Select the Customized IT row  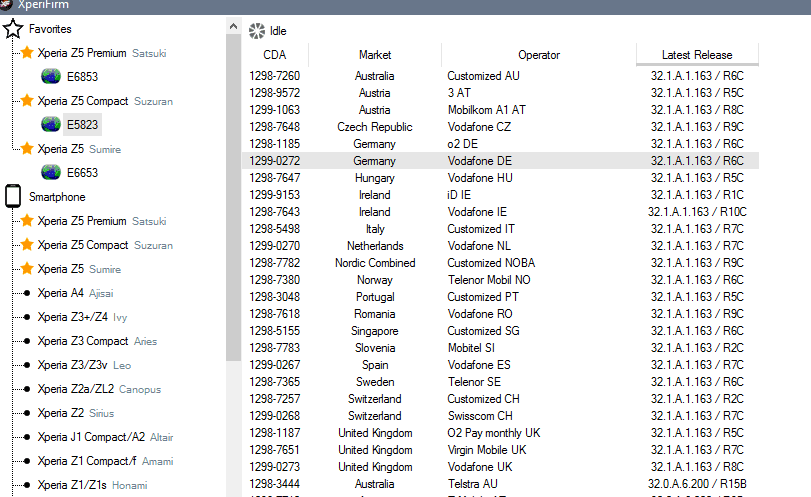[500, 229]
